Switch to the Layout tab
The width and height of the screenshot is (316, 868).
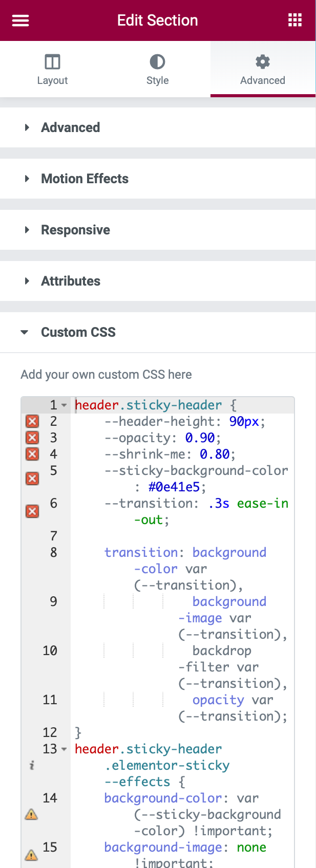52,69
